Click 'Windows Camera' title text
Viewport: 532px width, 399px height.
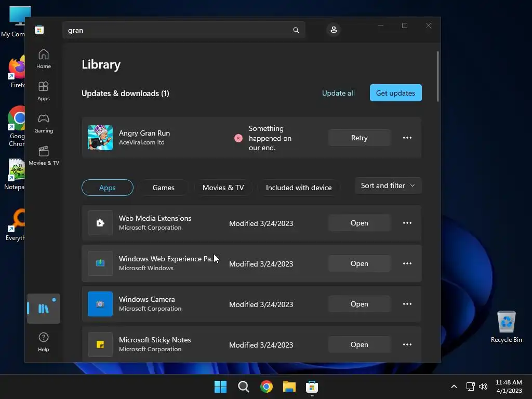[147, 299]
